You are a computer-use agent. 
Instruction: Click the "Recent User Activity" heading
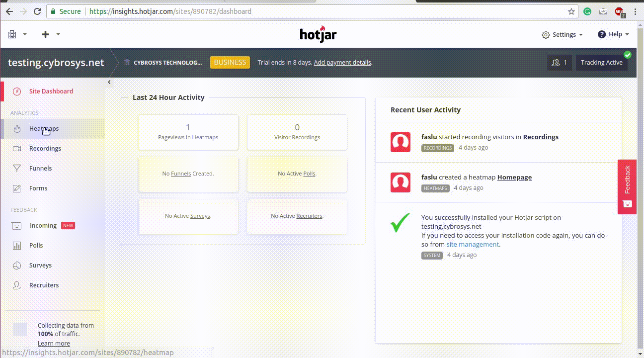425,110
